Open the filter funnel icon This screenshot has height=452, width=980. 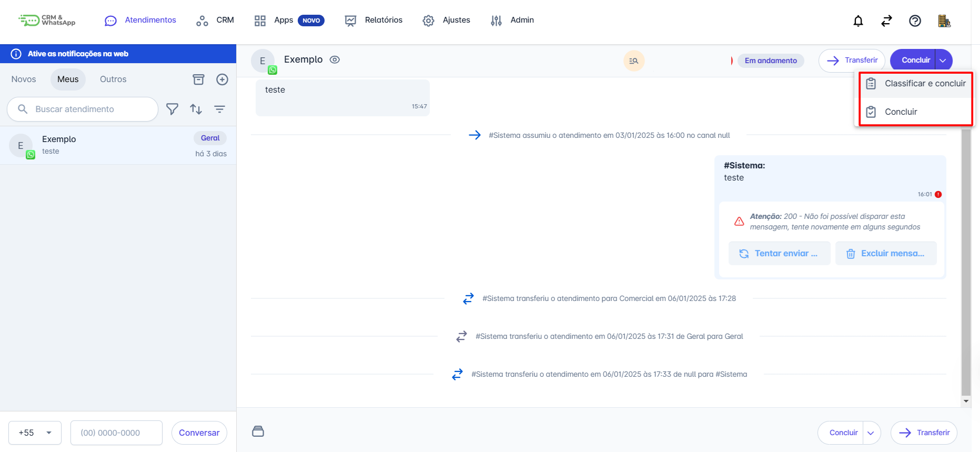[x=172, y=109]
